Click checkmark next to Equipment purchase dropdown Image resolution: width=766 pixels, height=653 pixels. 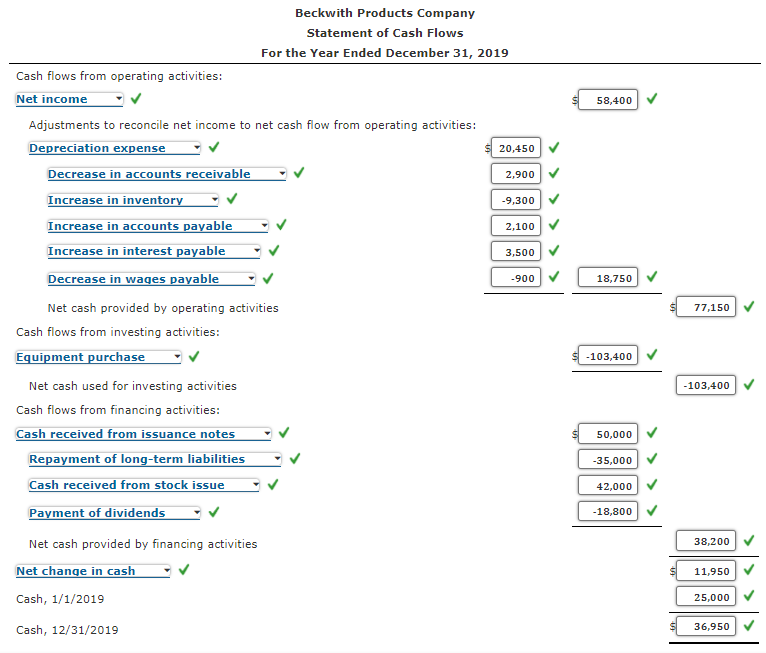[194, 357]
